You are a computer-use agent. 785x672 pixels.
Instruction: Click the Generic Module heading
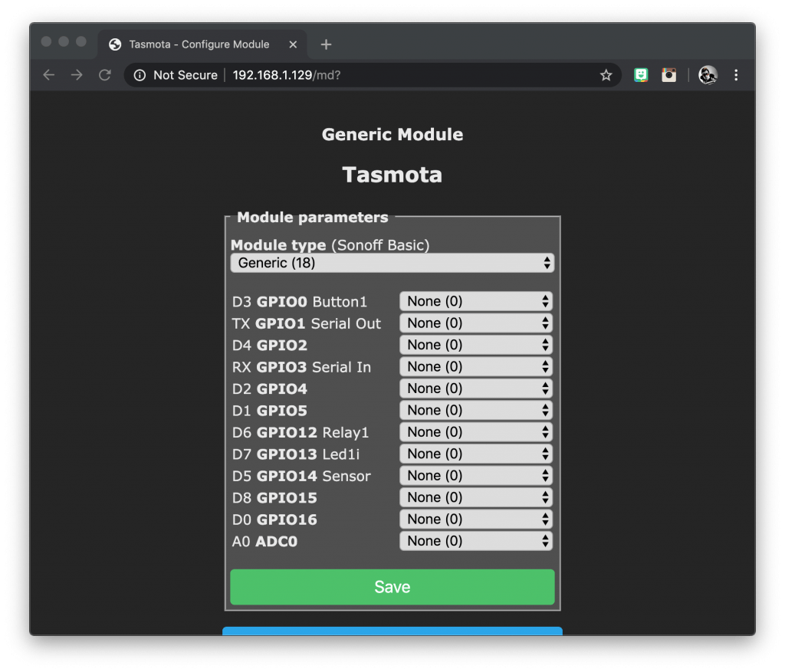click(x=392, y=135)
